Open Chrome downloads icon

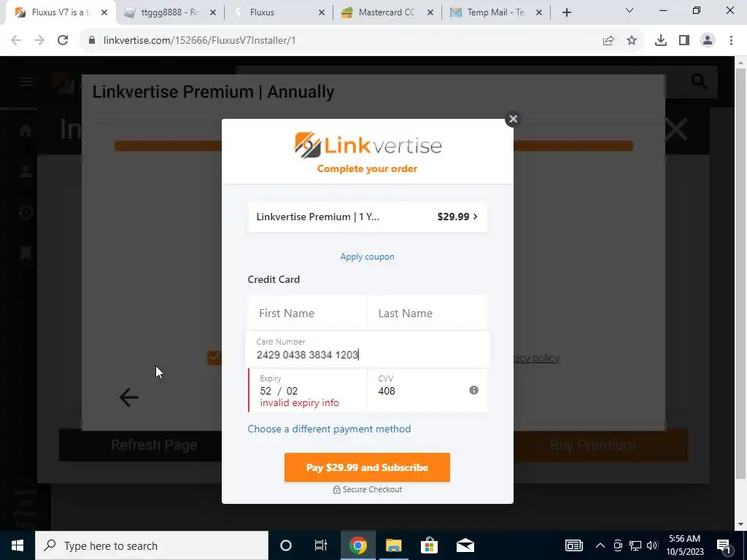[661, 41]
